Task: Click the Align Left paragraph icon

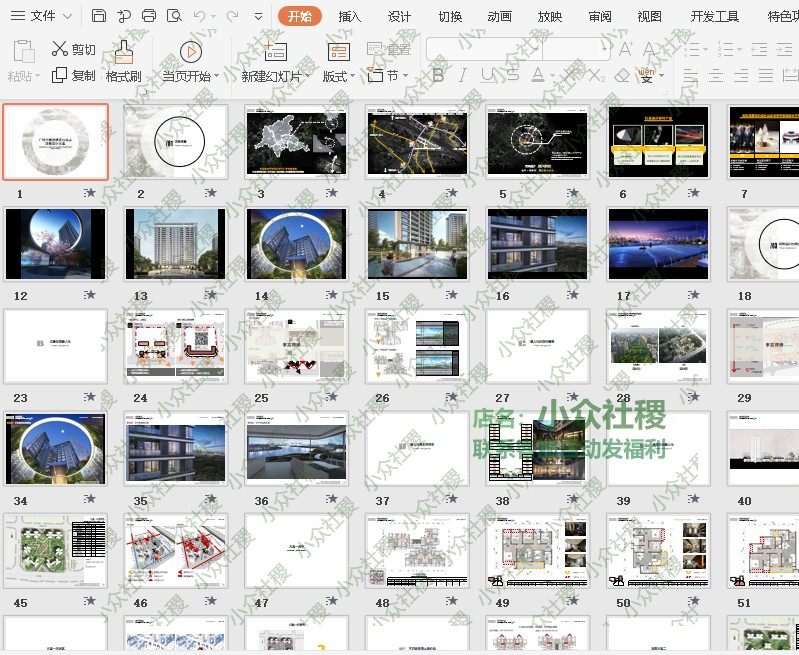Action: (x=691, y=75)
